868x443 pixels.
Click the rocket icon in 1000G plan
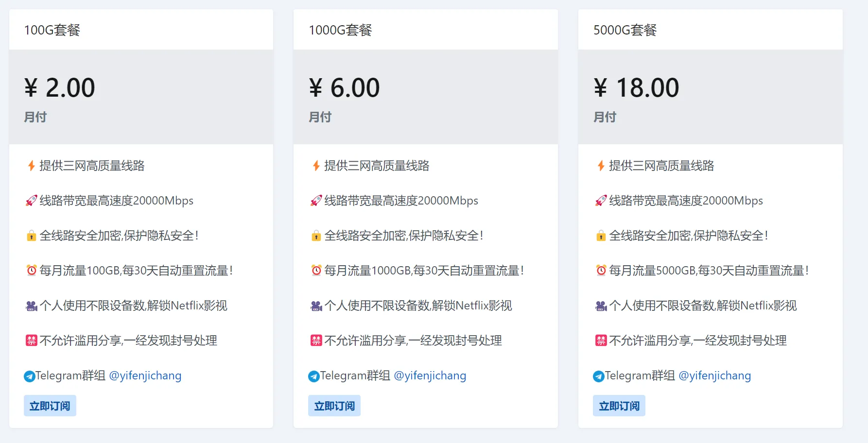[x=316, y=201]
